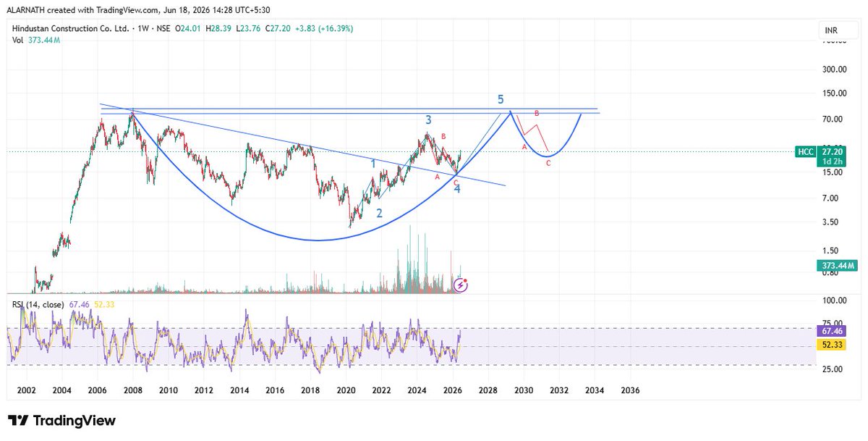Click the purple 67.46 RSI legend value
868x441 pixels.
point(79,305)
